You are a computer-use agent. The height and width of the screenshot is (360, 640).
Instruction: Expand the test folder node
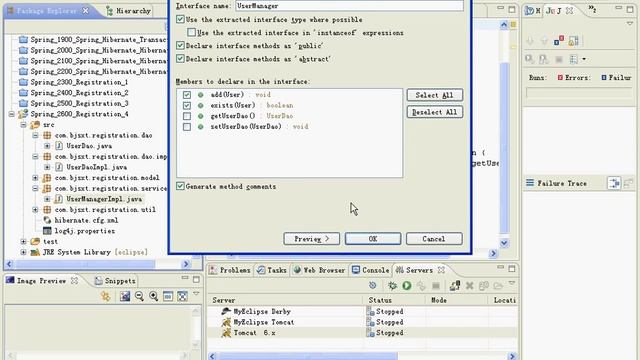24,241
